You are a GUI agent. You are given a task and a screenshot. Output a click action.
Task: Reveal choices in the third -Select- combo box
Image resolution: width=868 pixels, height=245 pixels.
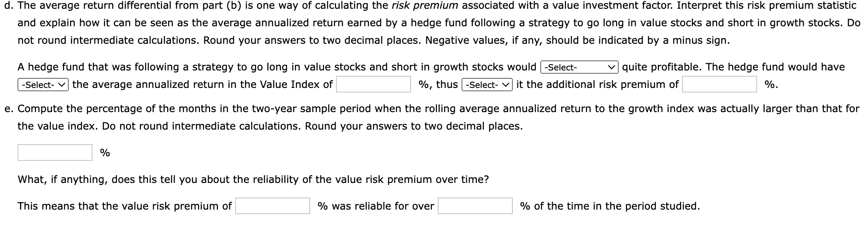tap(487, 85)
